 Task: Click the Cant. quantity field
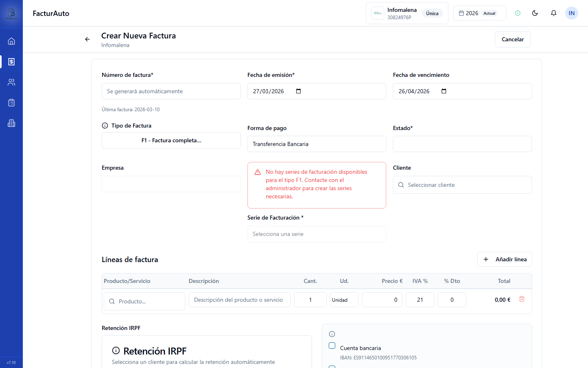pyautogui.click(x=310, y=300)
